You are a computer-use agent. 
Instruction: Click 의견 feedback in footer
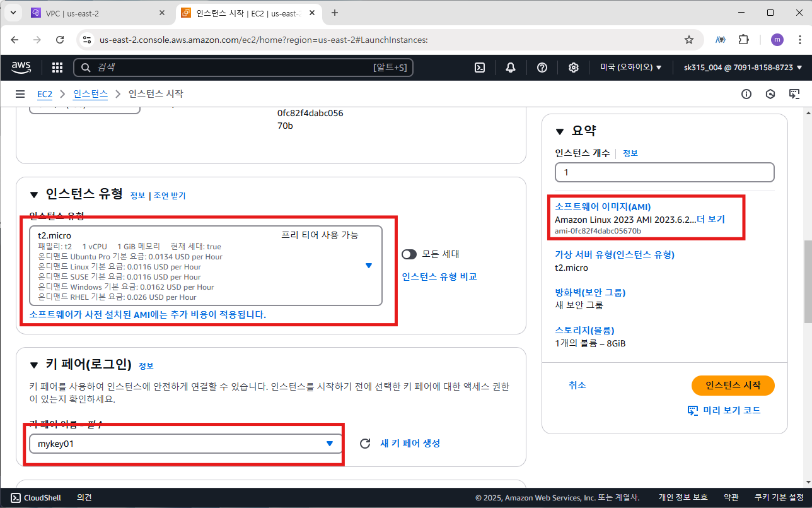click(84, 498)
